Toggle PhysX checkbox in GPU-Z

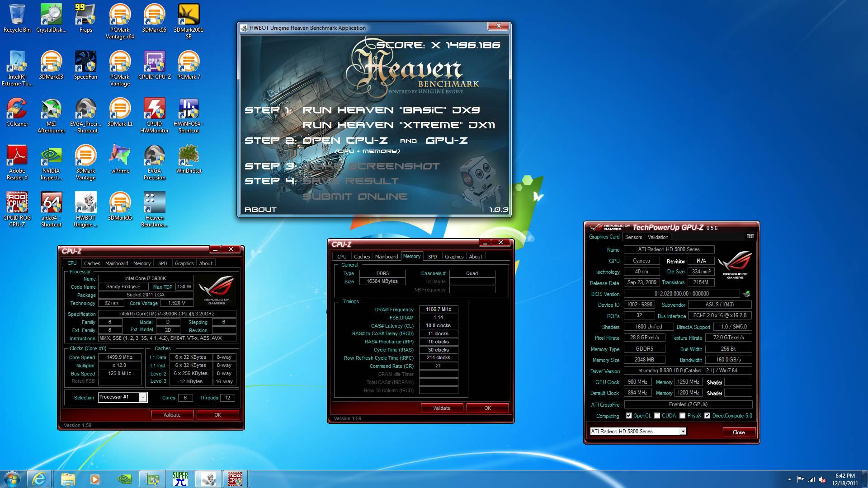tap(682, 416)
